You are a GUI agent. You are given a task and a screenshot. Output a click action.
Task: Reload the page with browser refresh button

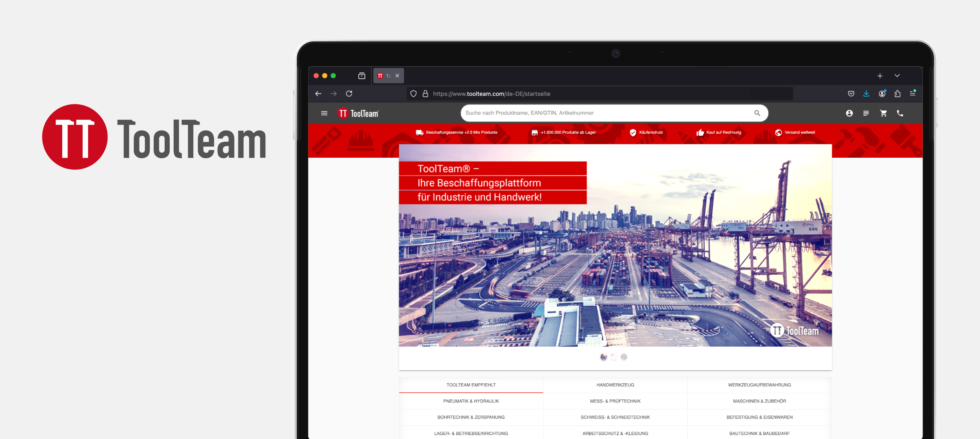click(349, 94)
